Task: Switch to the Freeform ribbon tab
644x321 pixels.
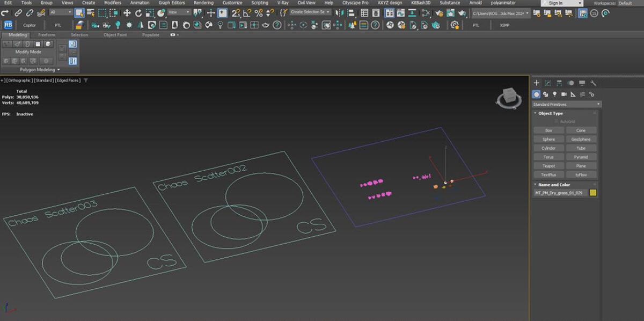Action: (x=47, y=35)
